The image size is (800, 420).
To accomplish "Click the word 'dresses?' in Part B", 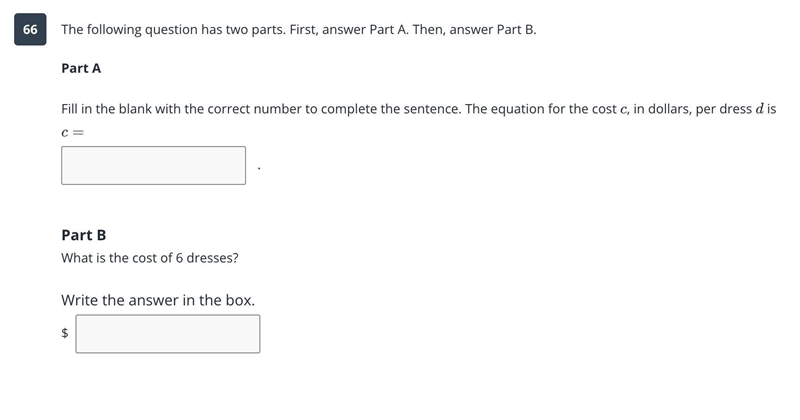I will [212, 258].
